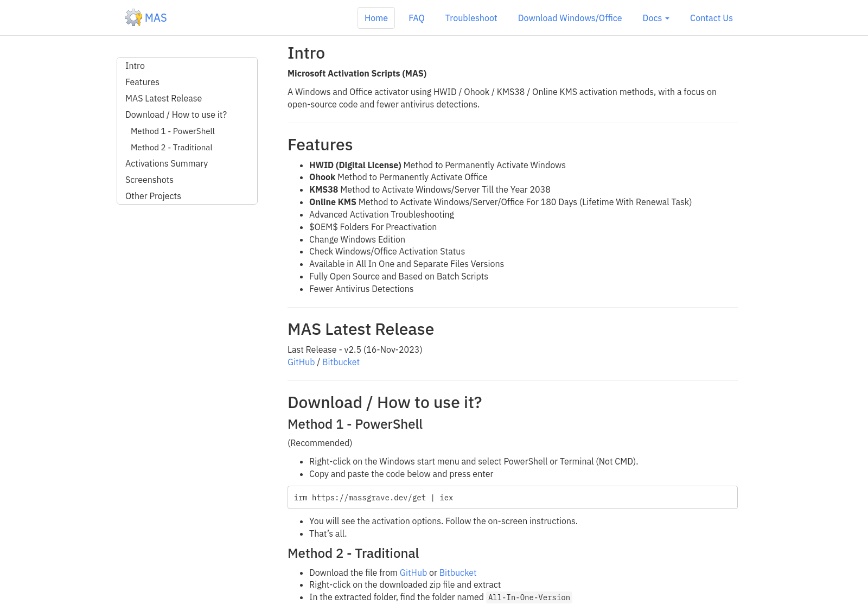Click HWID (Digital License) feature text

click(x=355, y=165)
